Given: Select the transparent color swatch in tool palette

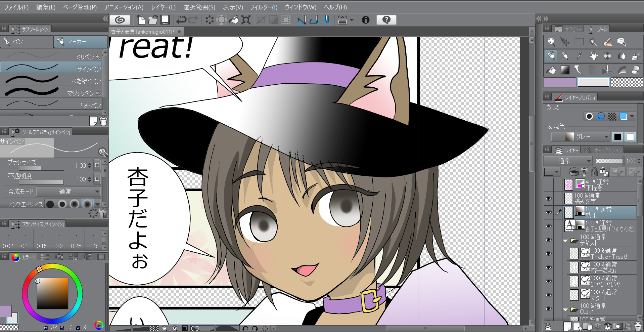Looking at the screenshot, I should tap(627, 82).
